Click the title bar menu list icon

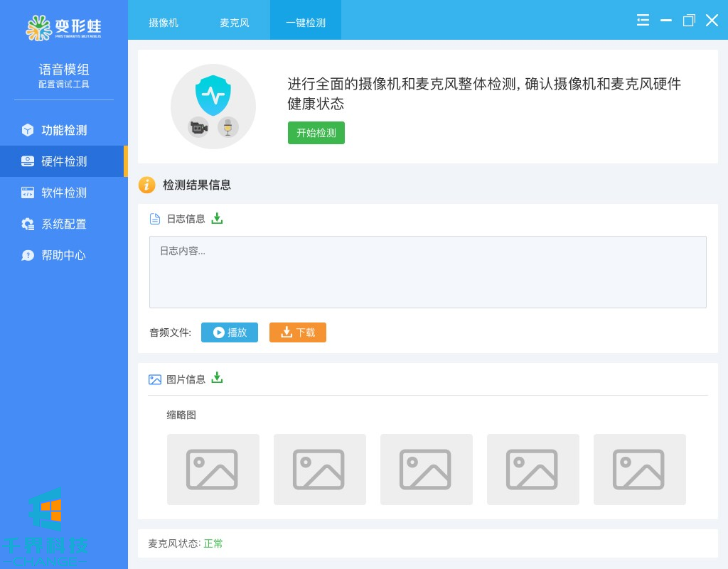coord(643,20)
